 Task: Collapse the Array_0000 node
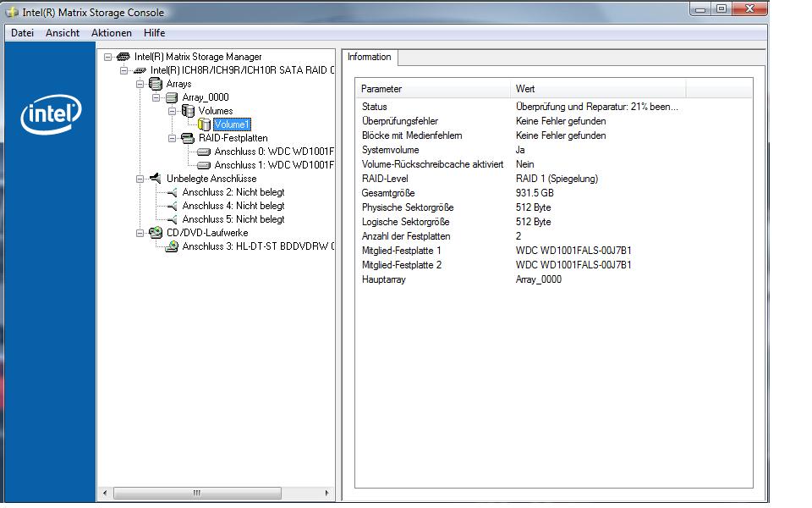coord(156,97)
